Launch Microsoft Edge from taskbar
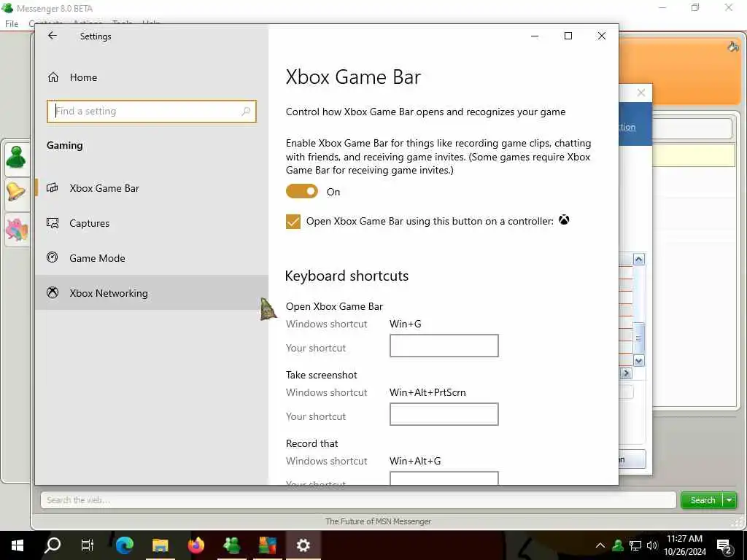 124,545
